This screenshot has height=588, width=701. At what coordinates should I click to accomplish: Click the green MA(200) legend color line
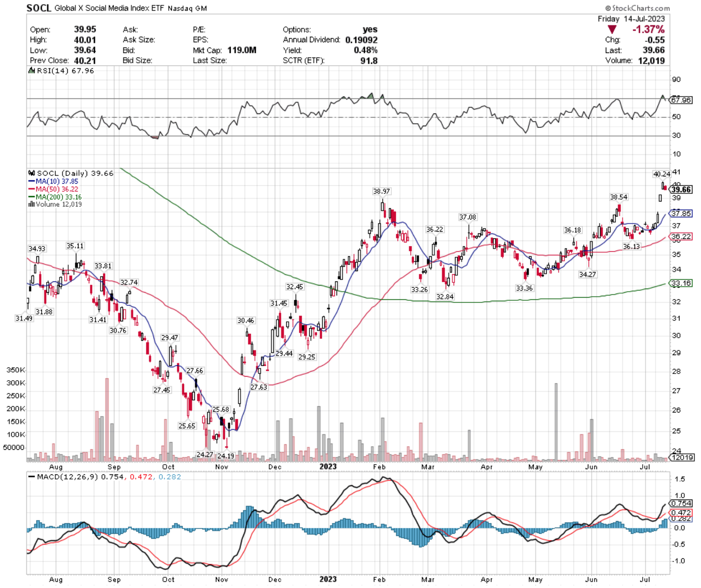coord(31,197)
